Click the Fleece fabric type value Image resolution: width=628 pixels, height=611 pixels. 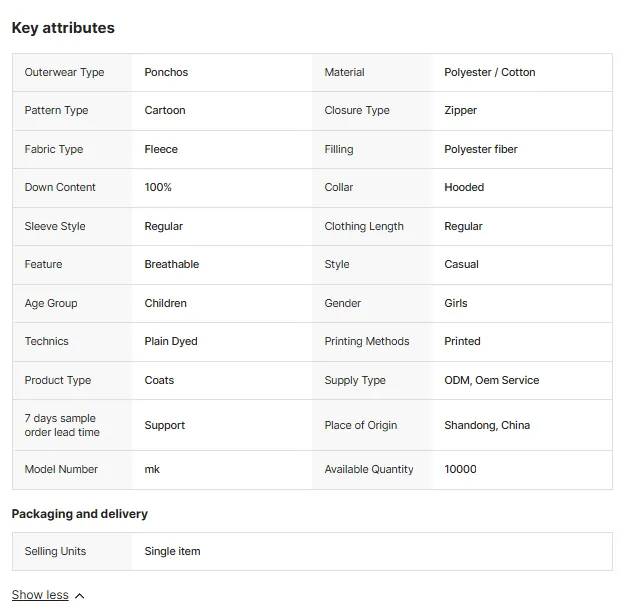[x=161, y=149]
